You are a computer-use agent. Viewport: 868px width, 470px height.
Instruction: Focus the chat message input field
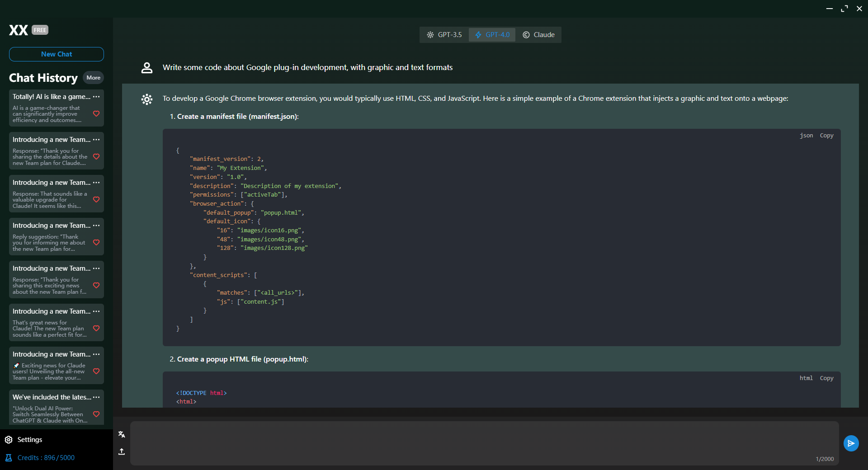[485, 443]
